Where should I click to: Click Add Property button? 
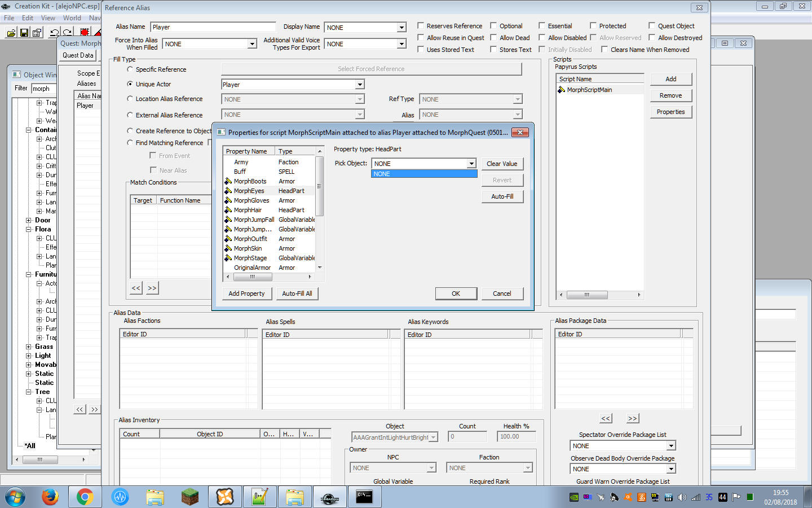(x=246, y=294)
